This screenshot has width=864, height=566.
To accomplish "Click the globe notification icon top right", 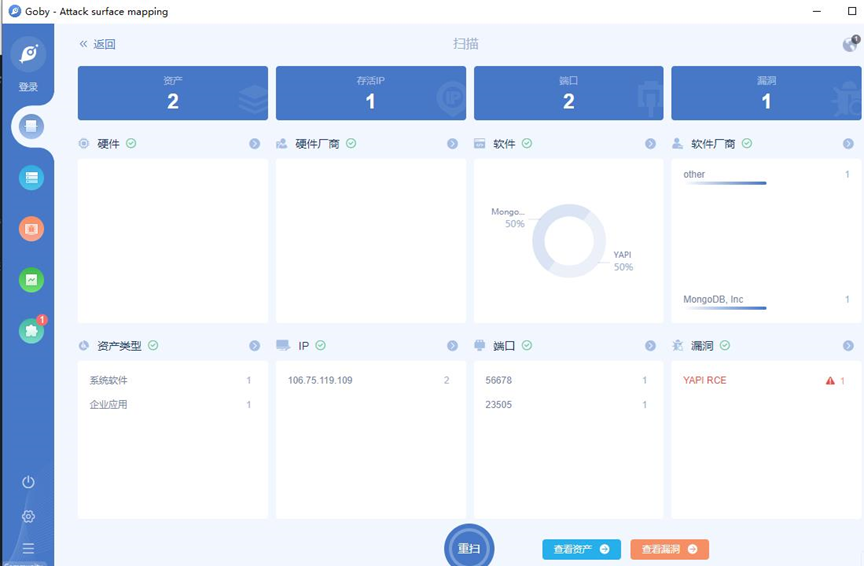I will coord(849,44).
